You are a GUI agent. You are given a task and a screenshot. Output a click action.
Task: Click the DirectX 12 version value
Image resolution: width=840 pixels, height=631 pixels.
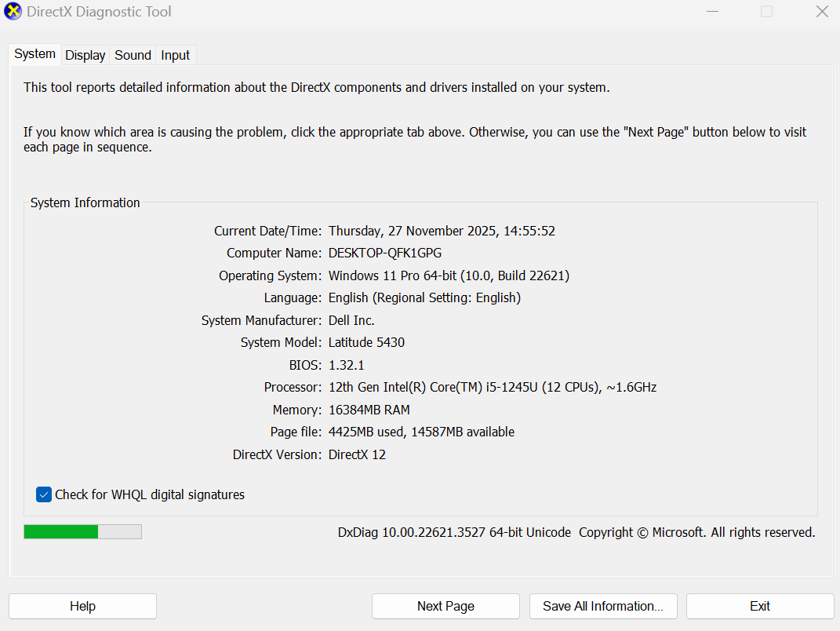point(357,454)
